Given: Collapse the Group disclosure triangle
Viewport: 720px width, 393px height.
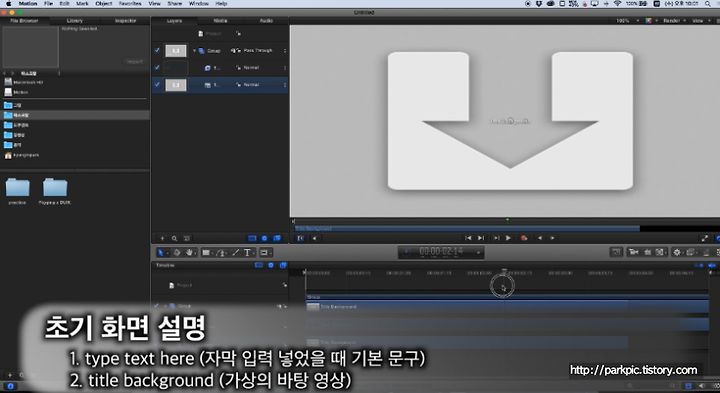Looking at the screenshot, I should pos(195,51).
